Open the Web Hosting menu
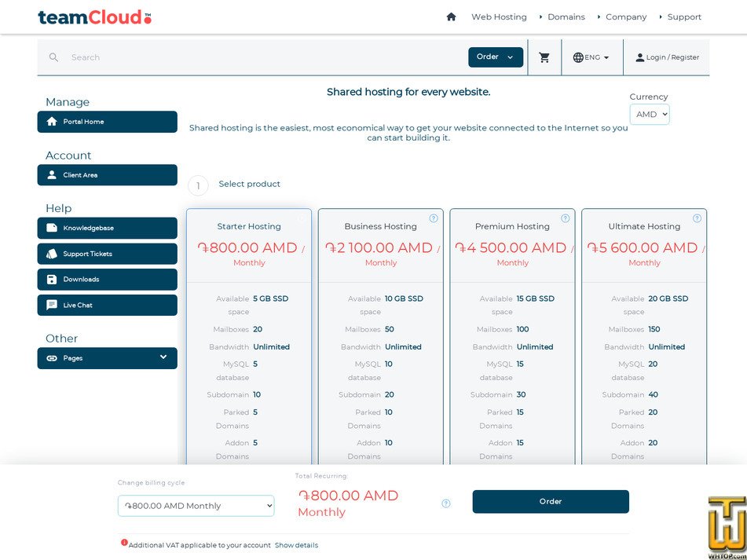 click(499, 16)
